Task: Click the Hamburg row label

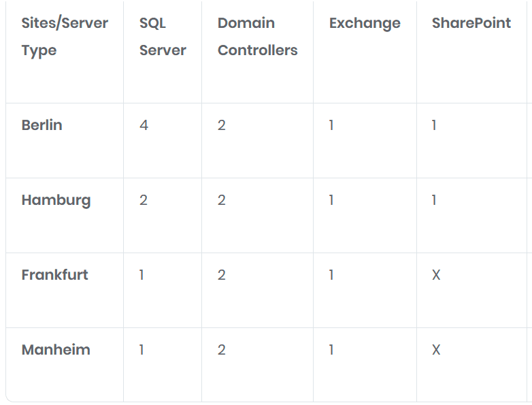Action: (56, 200)
